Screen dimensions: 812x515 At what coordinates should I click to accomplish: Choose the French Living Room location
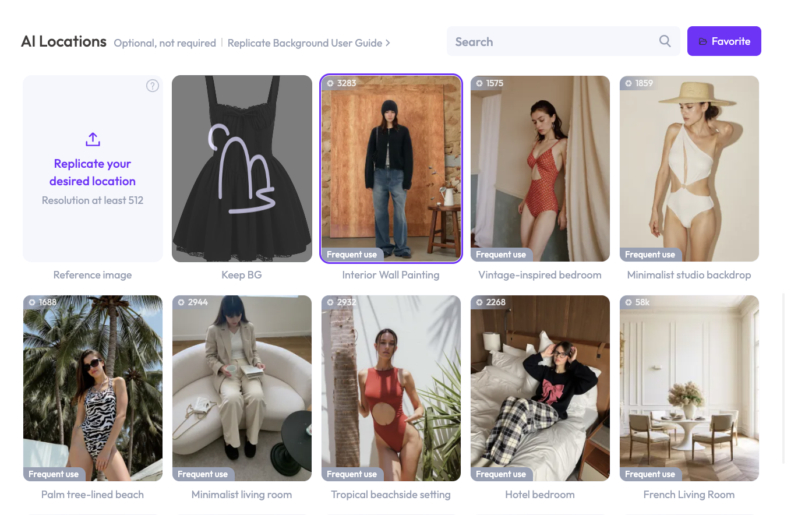pyautogui.click(x=689, y=388)
